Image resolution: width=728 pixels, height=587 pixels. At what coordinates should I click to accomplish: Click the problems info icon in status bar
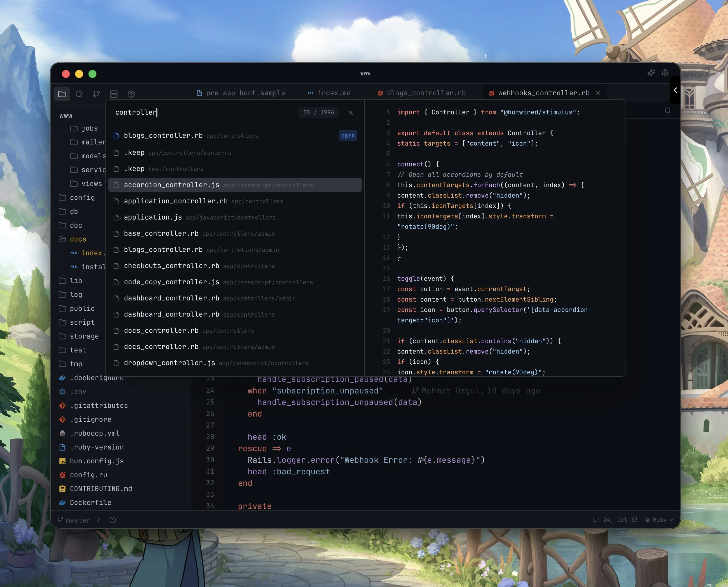(x=113, y=520)
